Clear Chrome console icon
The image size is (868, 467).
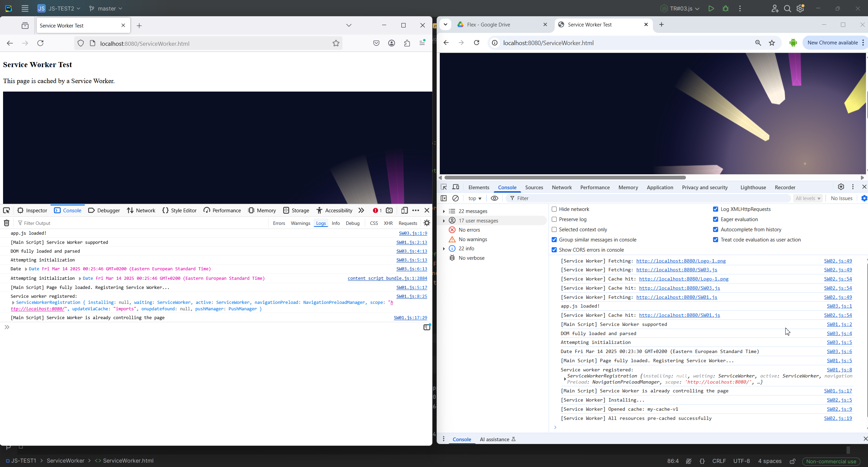click(x=456, y=198)
